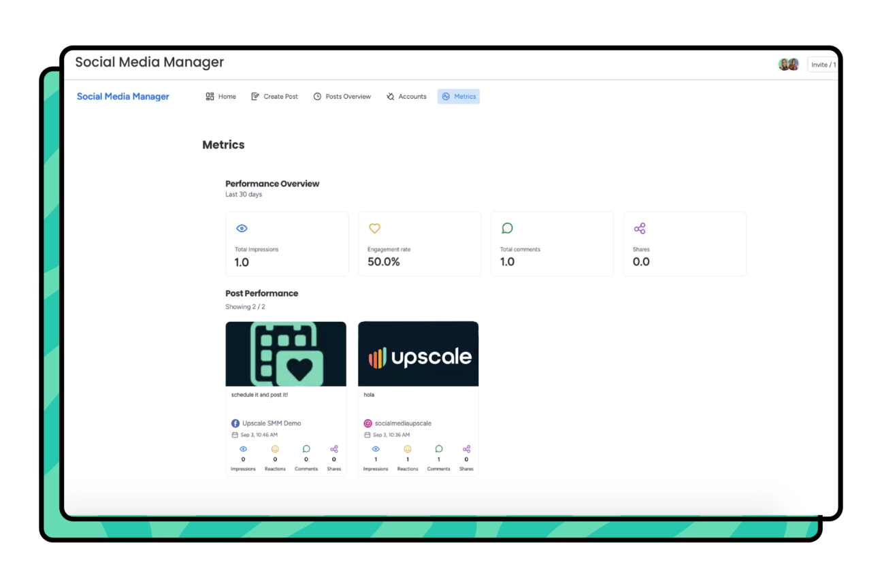Click the socialmediaupscale account name
Image resolution: width=882 pixels, height=588 pixels.
(403, 423)
